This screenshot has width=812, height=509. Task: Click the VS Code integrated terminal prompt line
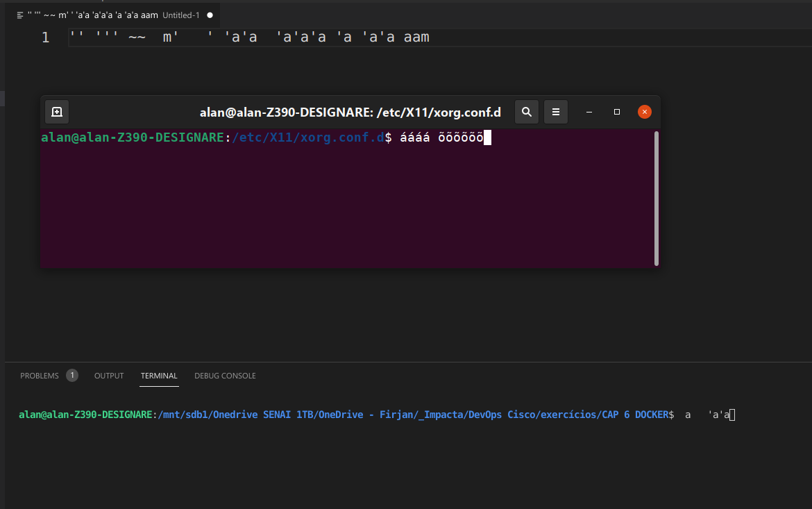376,415
